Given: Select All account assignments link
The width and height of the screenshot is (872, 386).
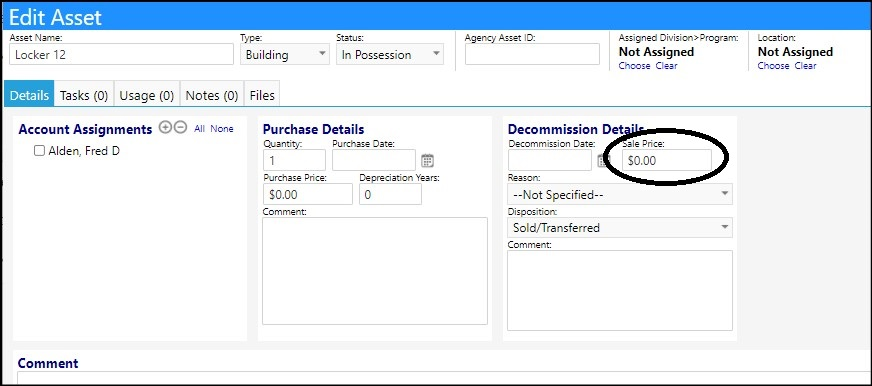Looking at the screenshot, I should (x=200, y=128).
